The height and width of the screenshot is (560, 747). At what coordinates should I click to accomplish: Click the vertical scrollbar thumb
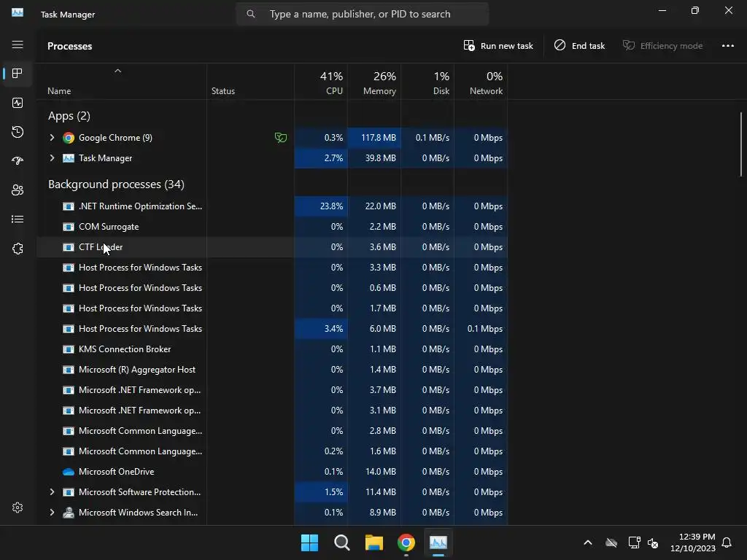click(741, 144)
